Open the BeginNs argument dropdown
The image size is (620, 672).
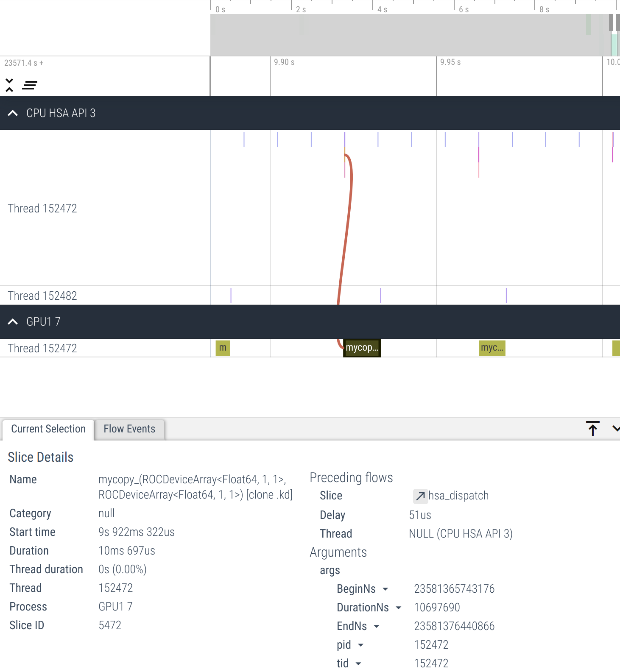[385, 589]
